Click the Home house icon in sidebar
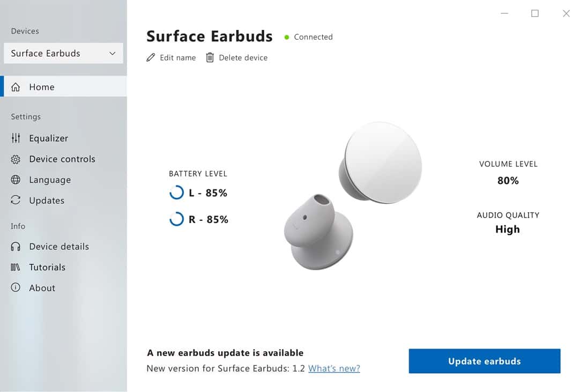This screenshot has height=392, width=580. (16, 87)
